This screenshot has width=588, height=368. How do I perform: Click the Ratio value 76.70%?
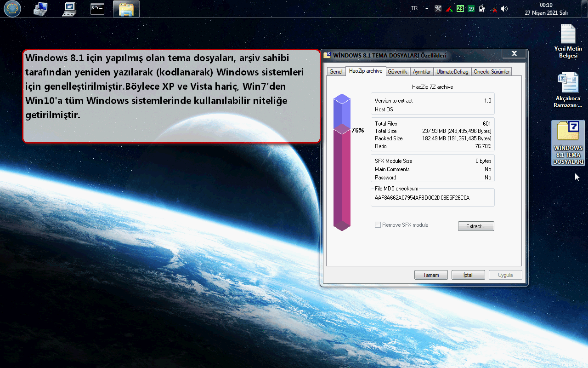point(483,146)
